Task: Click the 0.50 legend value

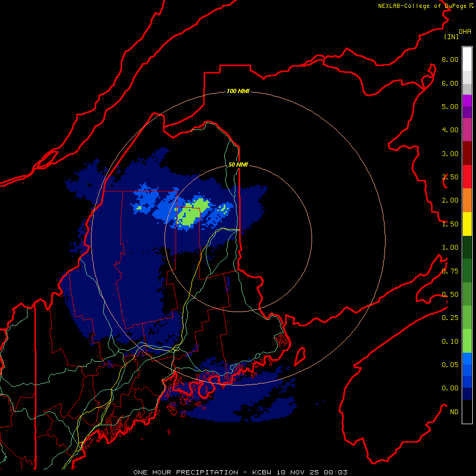Action: pyautogui.click(x=450, y=295)
